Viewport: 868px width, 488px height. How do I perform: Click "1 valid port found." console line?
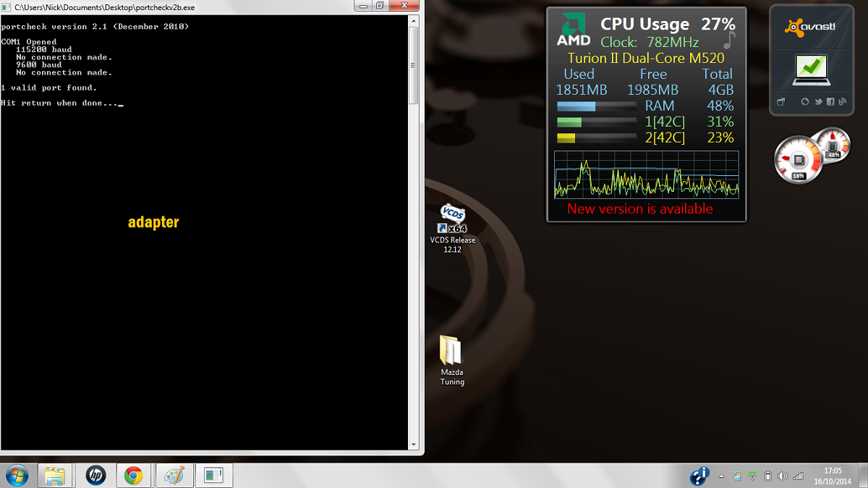(49, 88)
